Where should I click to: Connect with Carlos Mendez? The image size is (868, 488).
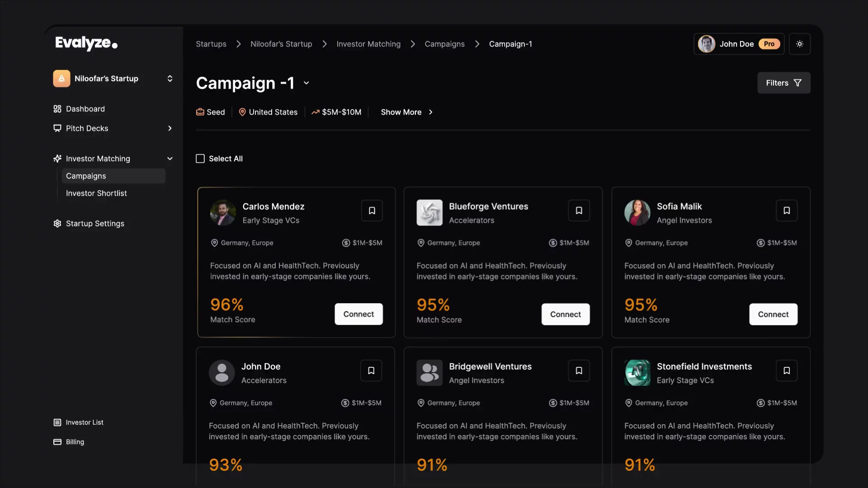click(x=359, y=314)
